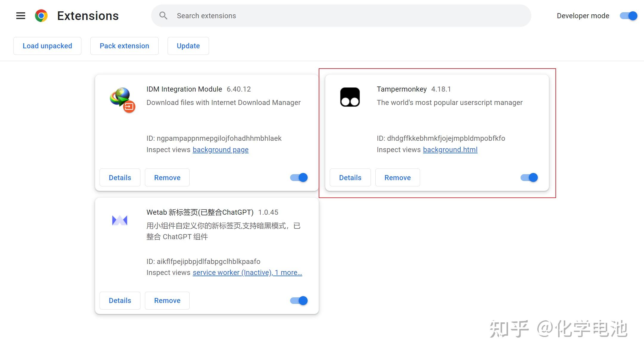The image size is (644, 354).
Task: Click the Extensions page title
Action: (x=88, y=16)
